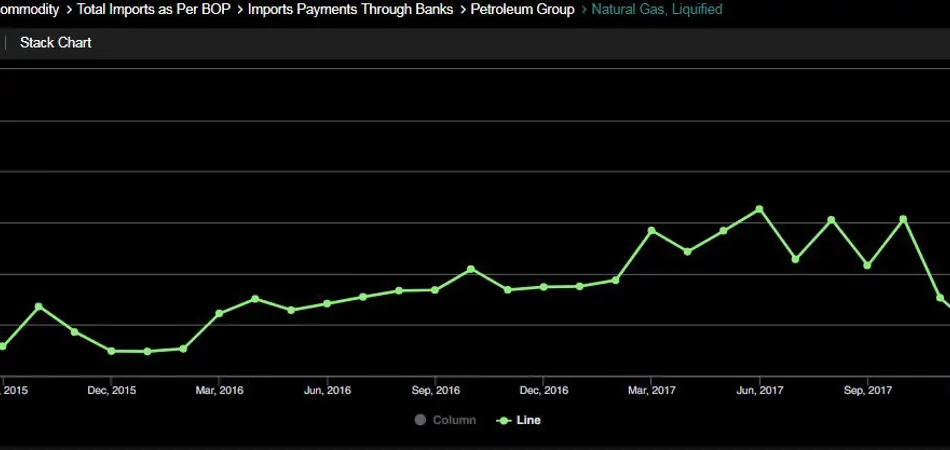Image resolution: width=950 pixels, height=450 pixels.
Task: Select the data point at Mar, 2017
Action: tap(651, 230)
